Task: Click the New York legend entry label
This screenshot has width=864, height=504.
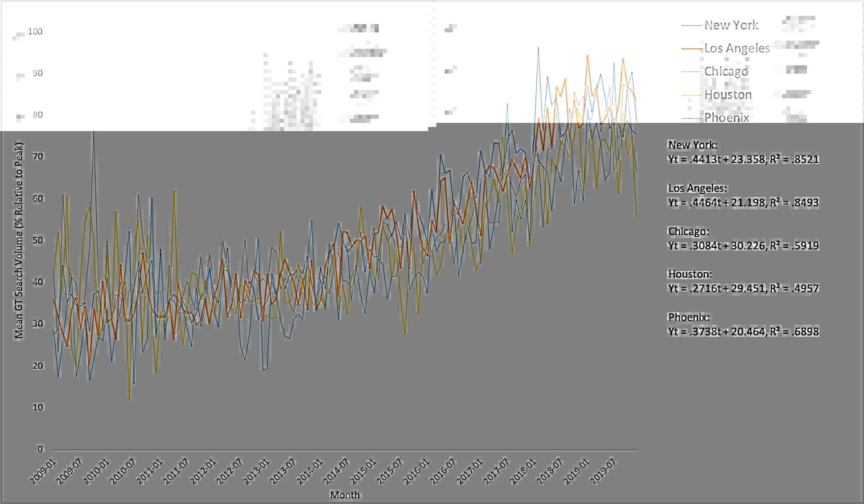Action: coord(731,25)
